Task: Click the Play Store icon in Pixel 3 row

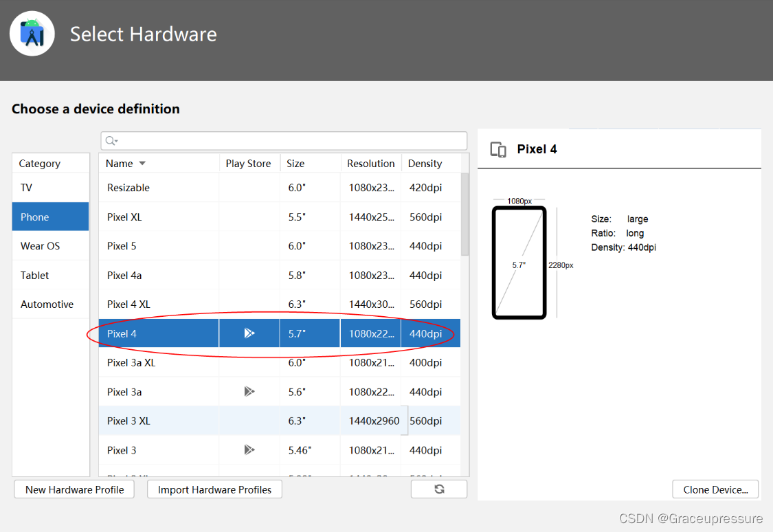Action: pyautogui.click(x=249, y=450)
